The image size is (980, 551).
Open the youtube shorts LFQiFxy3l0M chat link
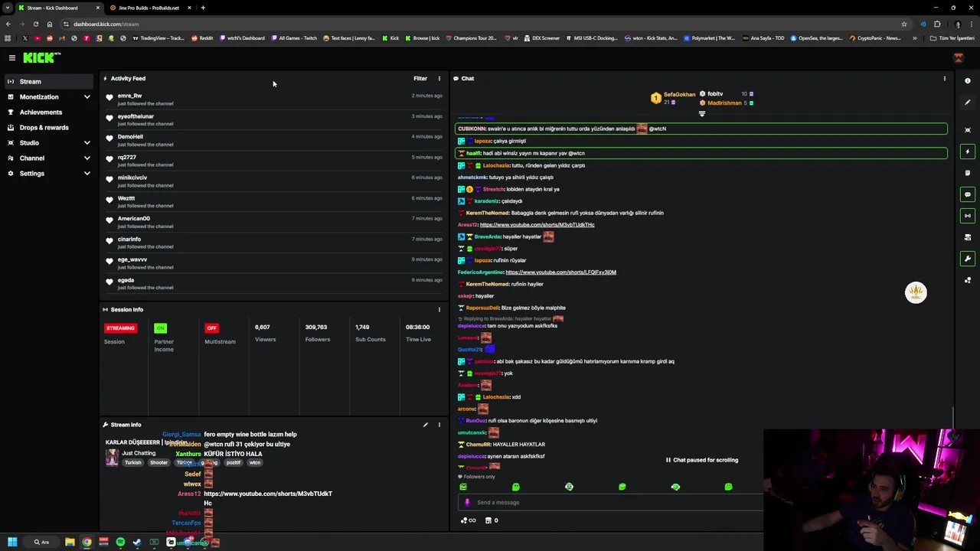tap(560, 272)
